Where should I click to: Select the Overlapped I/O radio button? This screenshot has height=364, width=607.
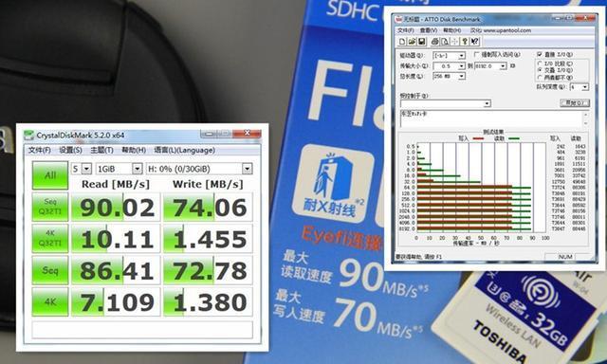pyautogui.click(x=540, y=70)
